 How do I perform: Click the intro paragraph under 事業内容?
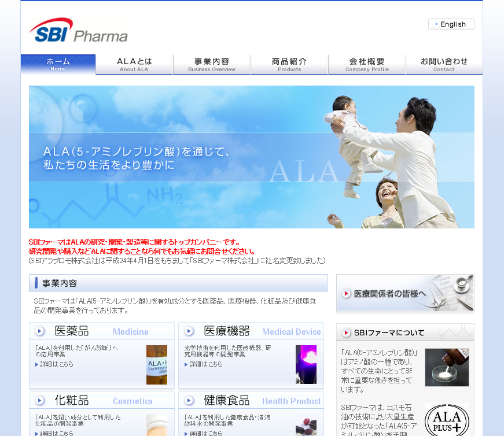[175, 305]
